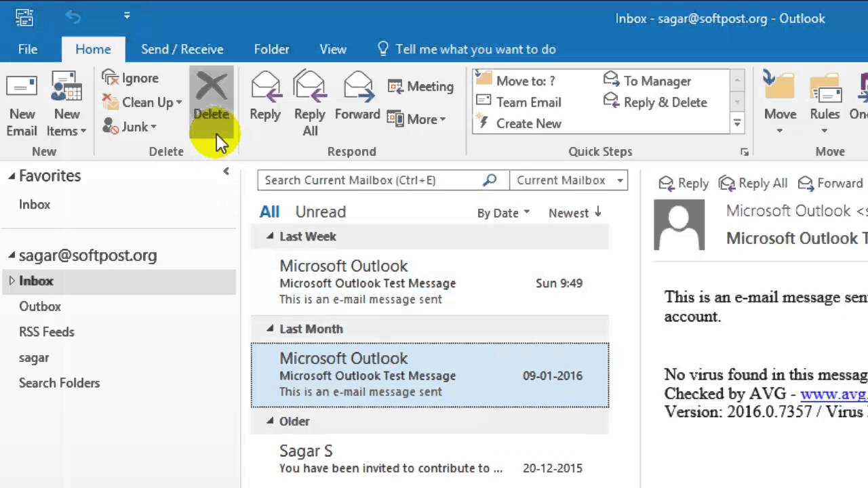Open the Customize Quick Access Toolbar dropdown
868x488 pixels.
[x=127, y=16]
